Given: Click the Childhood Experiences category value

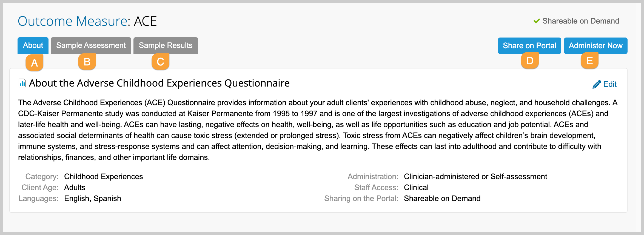Looking at the screenshot, I should click(103, 177).
